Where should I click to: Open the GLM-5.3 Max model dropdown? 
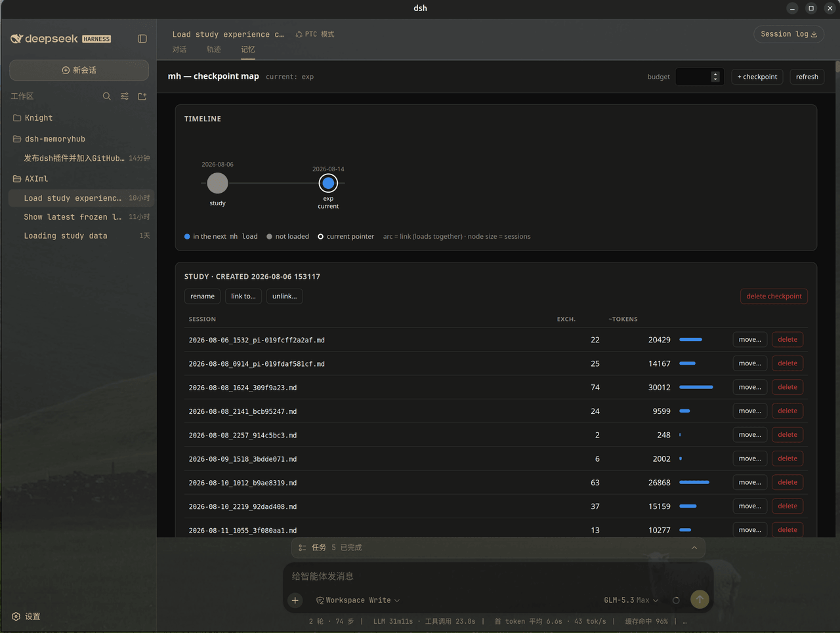tap(631, 600)
